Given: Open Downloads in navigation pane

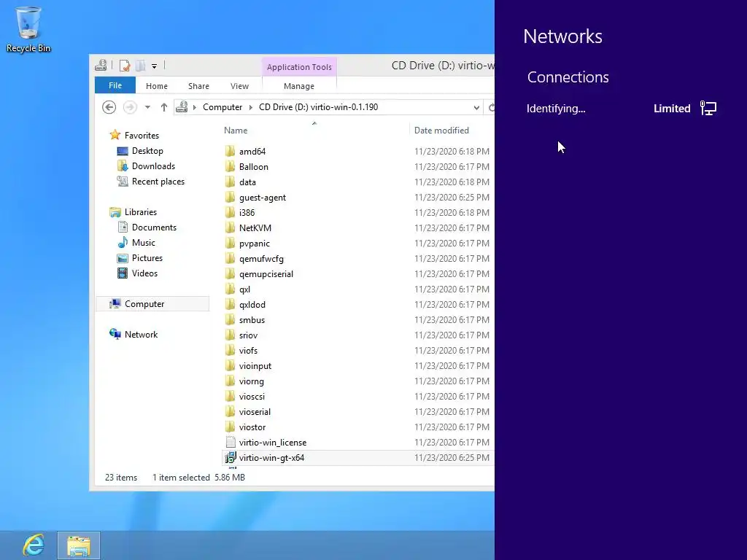Looking at the screenshot, I should (x=153, y=166).
